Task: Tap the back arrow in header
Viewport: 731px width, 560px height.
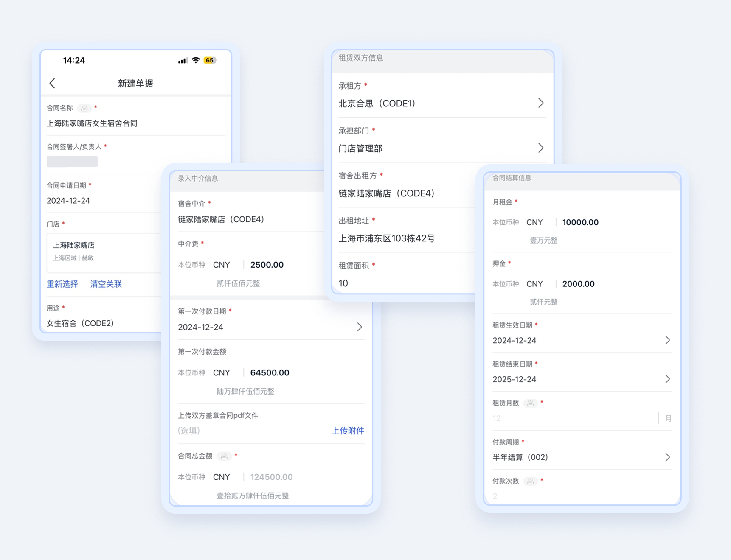Action: click(53, 83)
